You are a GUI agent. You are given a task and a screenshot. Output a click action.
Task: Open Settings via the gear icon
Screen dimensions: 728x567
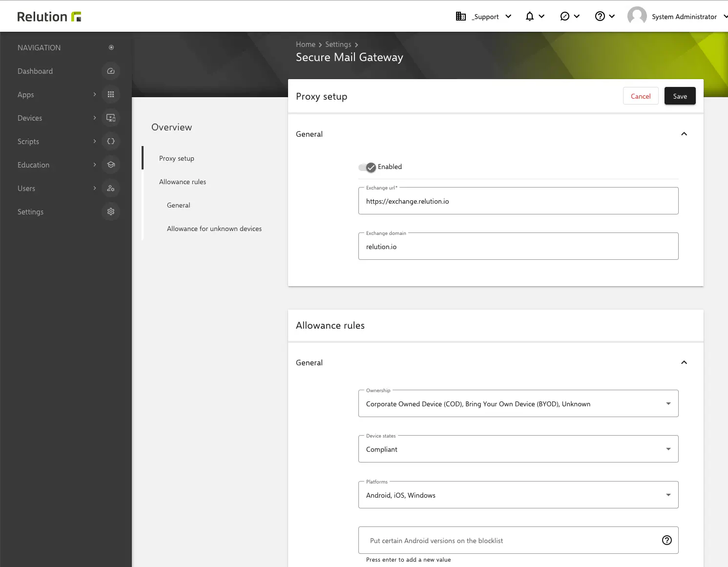[x=111, y=211]
